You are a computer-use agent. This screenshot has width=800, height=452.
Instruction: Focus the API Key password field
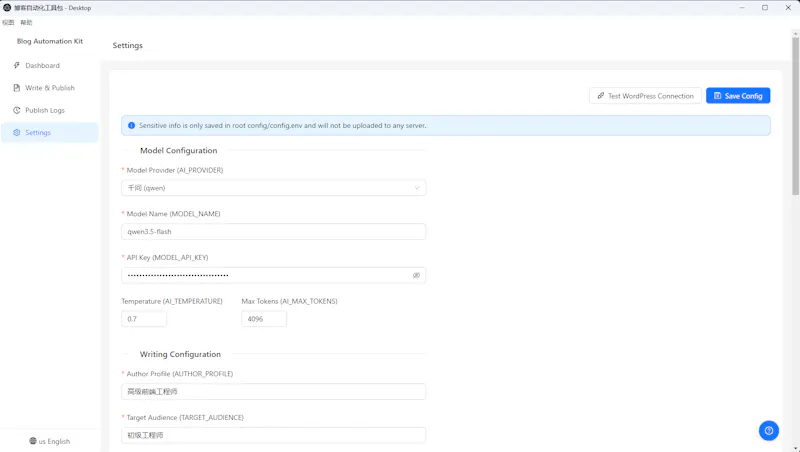click(x=273, y=275)
